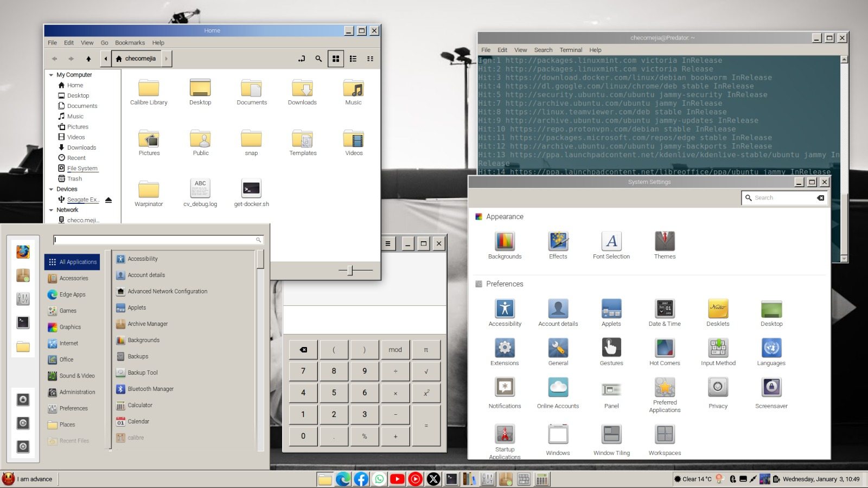The height and width of the screenshot is (488, 868).
Task: Click the applications list scrollbar
Action: [260, 259]
